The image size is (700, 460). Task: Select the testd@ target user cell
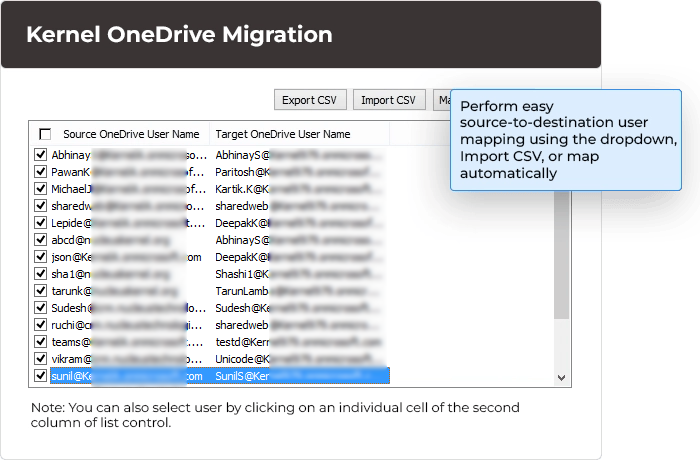299,342
